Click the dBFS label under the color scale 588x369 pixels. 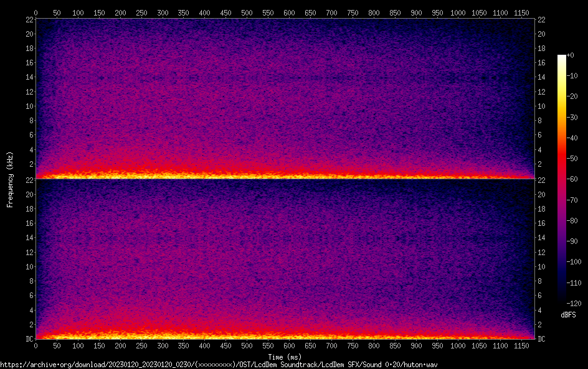(x=568, y=315)
